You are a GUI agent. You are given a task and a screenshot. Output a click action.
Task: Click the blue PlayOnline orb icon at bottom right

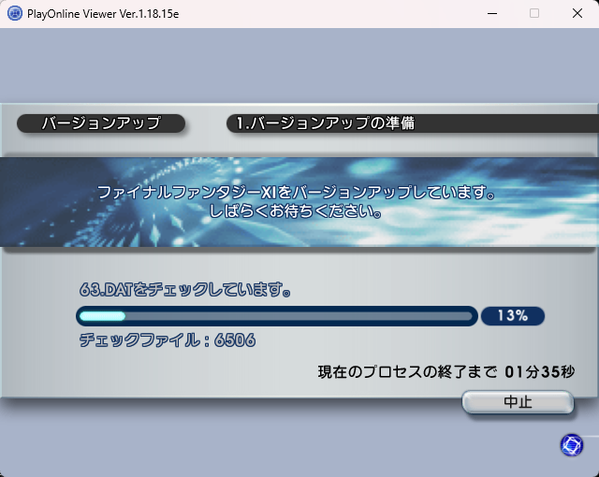[571, 445]
